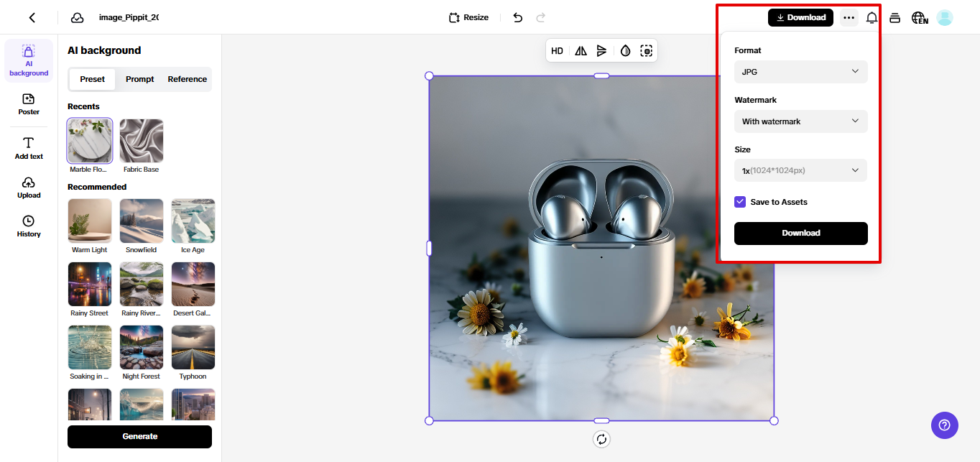The width and height of the screenshot is (980, 462).
Task: Open the Watermark dropdown
Action: [x=800, y=121]
